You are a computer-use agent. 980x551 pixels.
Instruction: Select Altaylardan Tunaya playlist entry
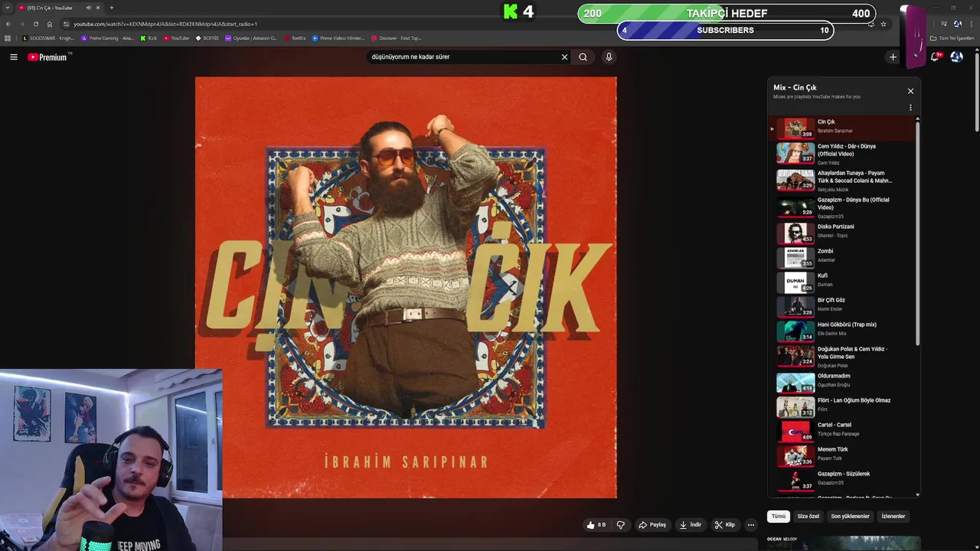click(x=842, y=181)
